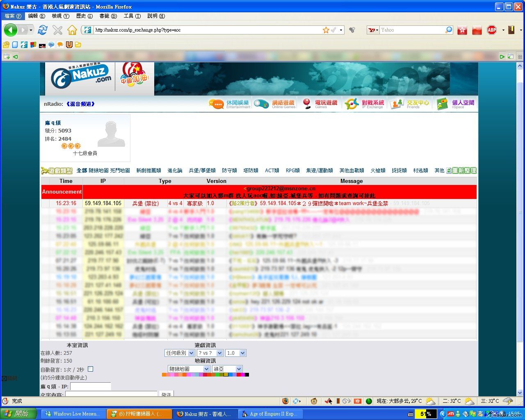525x420 pixels.
Task: Open the 工具 tools menu
Action: [132, 16]
